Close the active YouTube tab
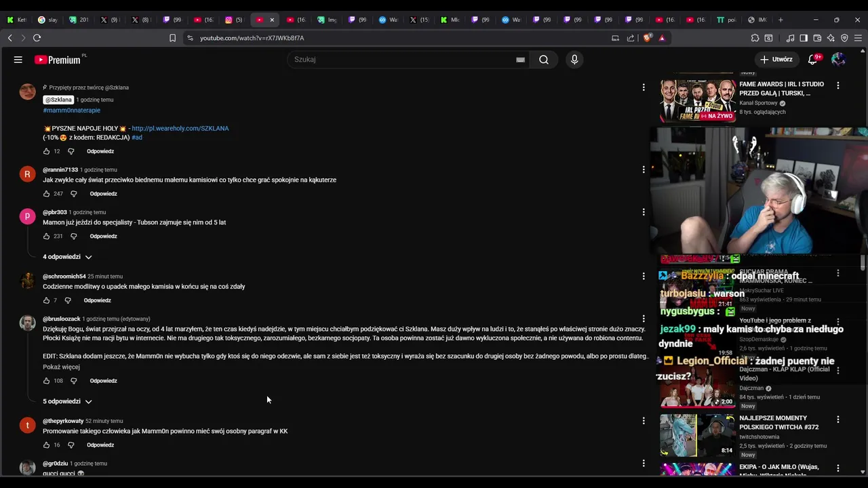The height and width of the screenshot is (488, 868). tap(272, 20)
